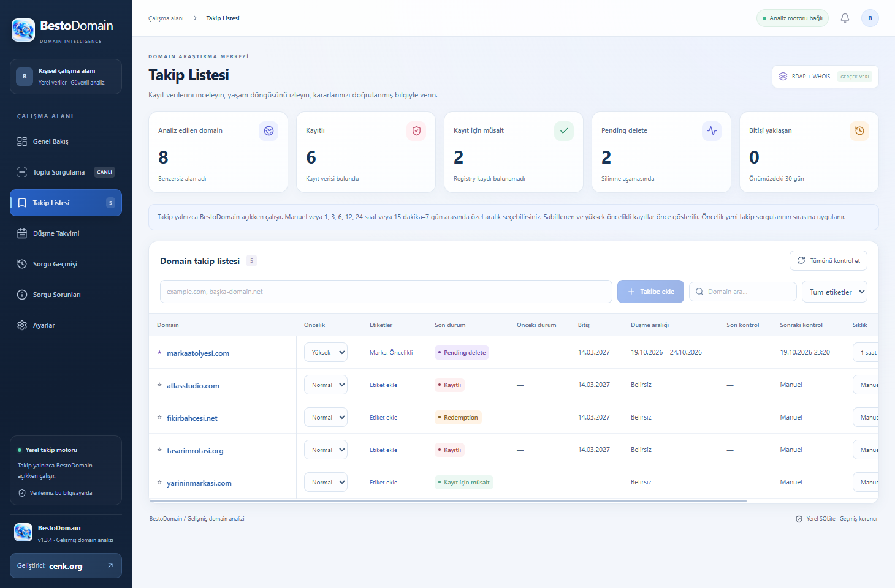Open priority dropdown for fikirbahcesi.net
Viewport: 895px width, 588px height.
coord(326,417)
